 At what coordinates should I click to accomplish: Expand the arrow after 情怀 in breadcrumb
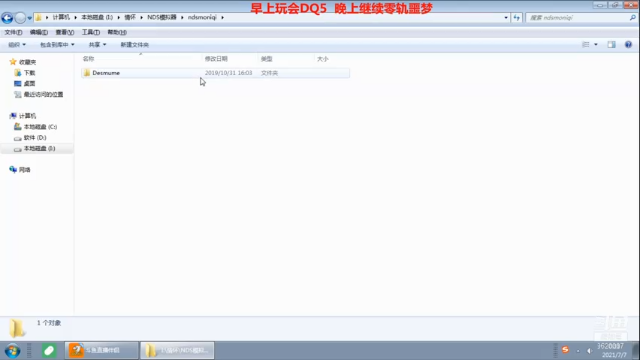point(142,18)
